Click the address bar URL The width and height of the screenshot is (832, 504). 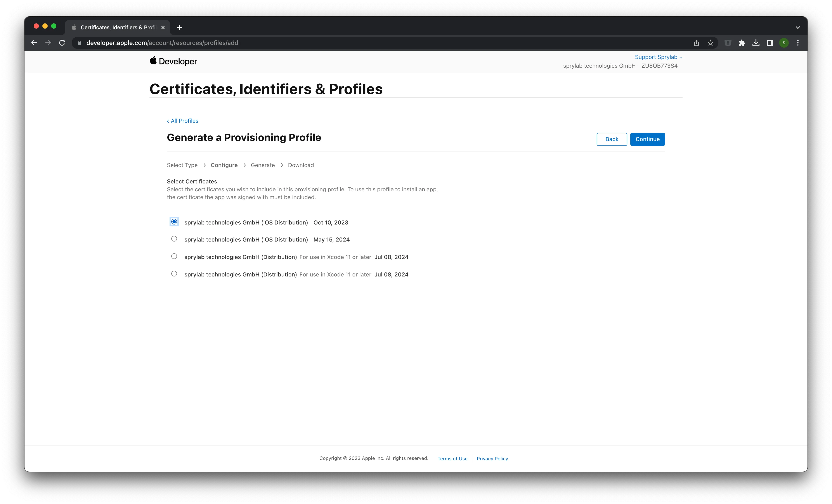pyautogui.click(x=162, y=43)
